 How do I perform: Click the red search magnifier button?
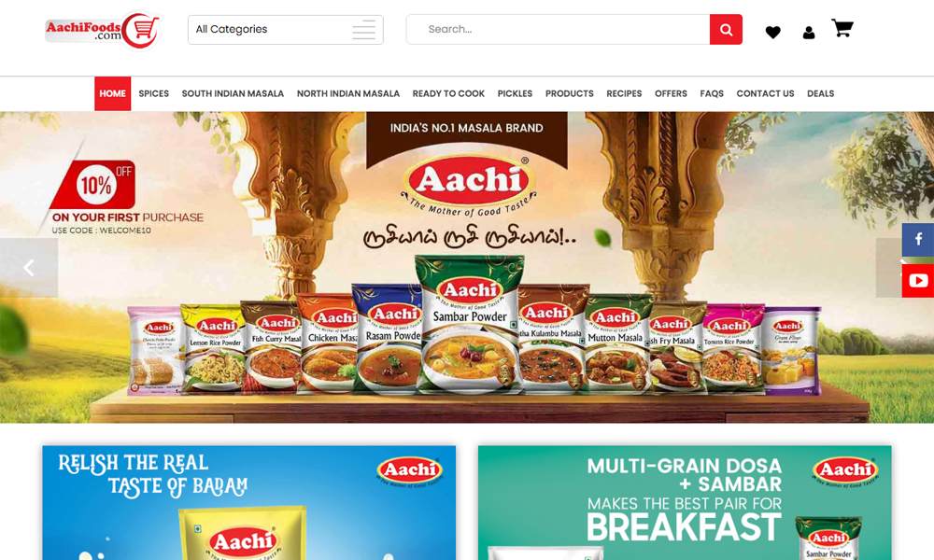pyautogui.click(x=726, y=29)
